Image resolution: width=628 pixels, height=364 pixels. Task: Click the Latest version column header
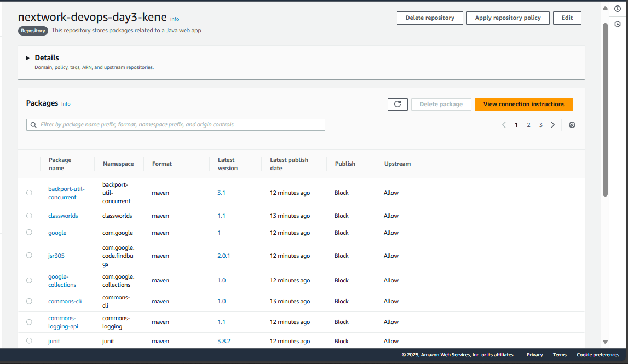[227, 164]
